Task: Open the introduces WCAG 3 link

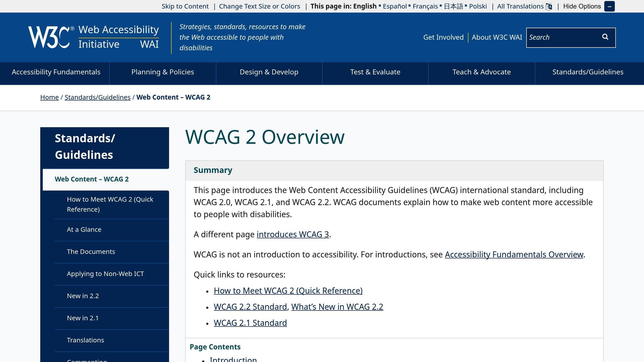Action: point(293,234)
